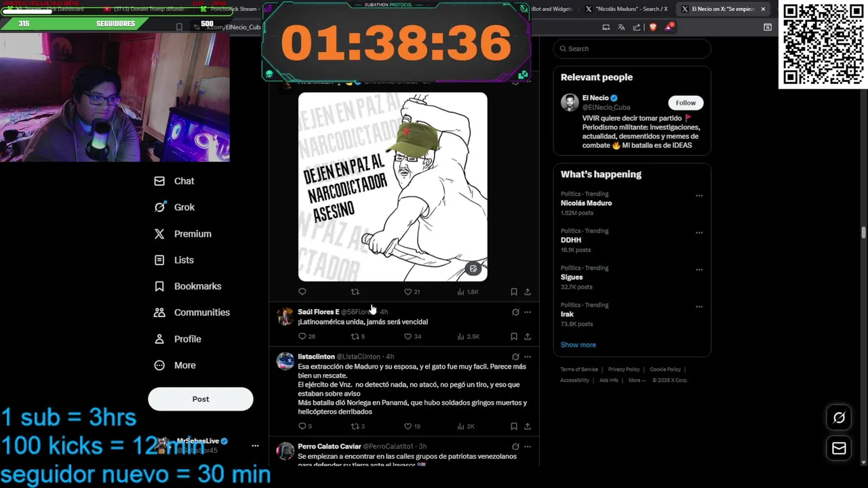Image resolution: width=868 pixels, height=488 pixels.
Task: Reply to listaclinton post
Action: pyautogui.click(x=305, y=426)
